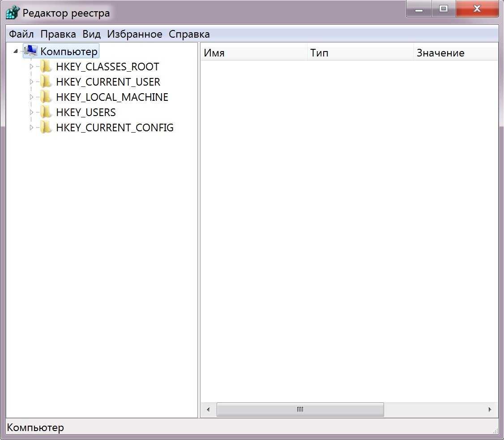The height and width of the screenshot is (440, 504).
Task: Select the HKEY_CURRENT_CONFIG label
Action: 115,127
